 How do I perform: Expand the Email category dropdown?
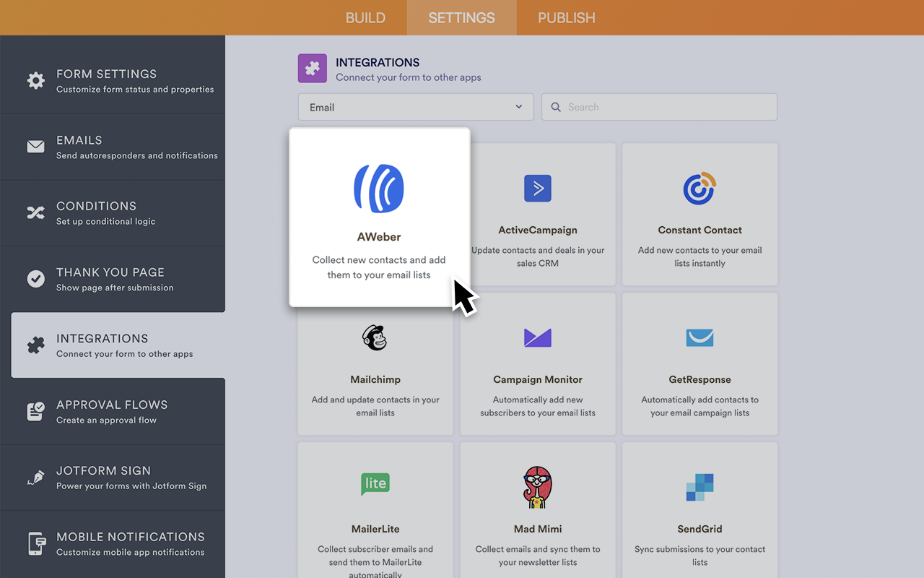point(416,107)
